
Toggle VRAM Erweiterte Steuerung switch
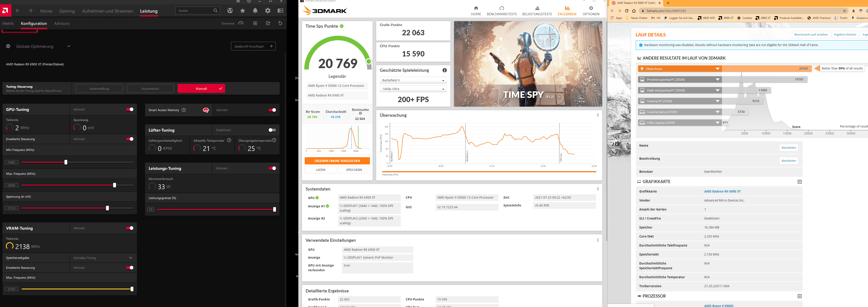click(130, 268)
